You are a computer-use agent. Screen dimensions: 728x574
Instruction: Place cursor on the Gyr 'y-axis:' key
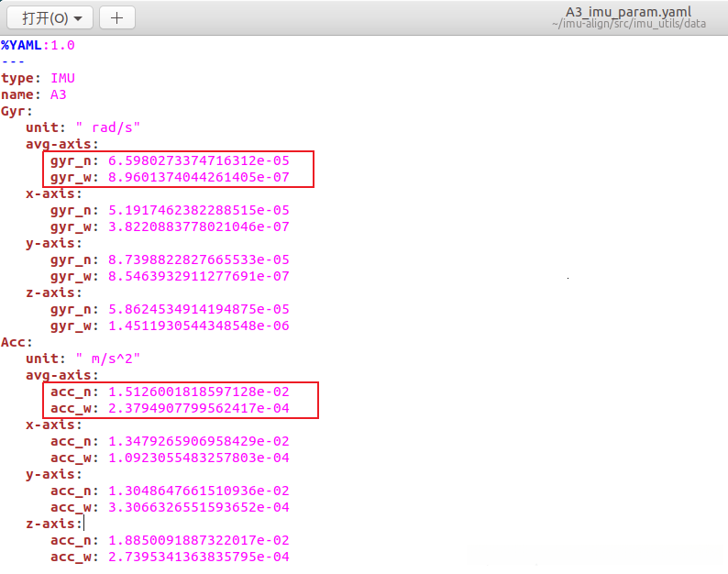(54, 243)
